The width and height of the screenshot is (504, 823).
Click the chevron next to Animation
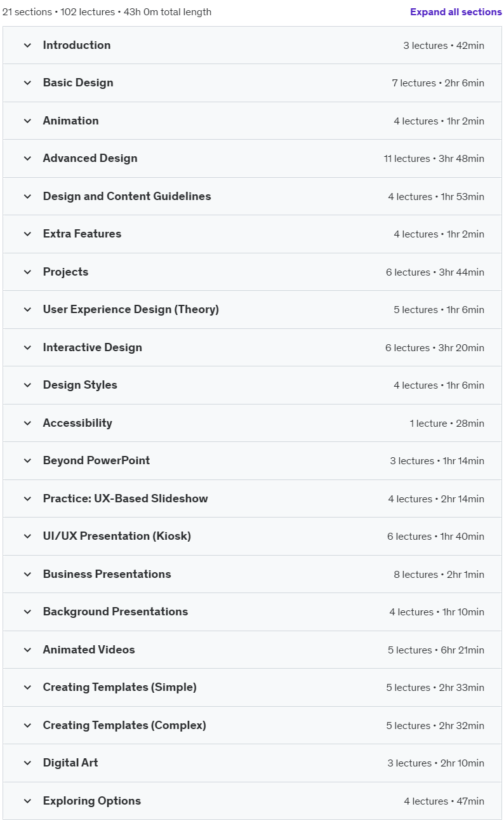27,121
